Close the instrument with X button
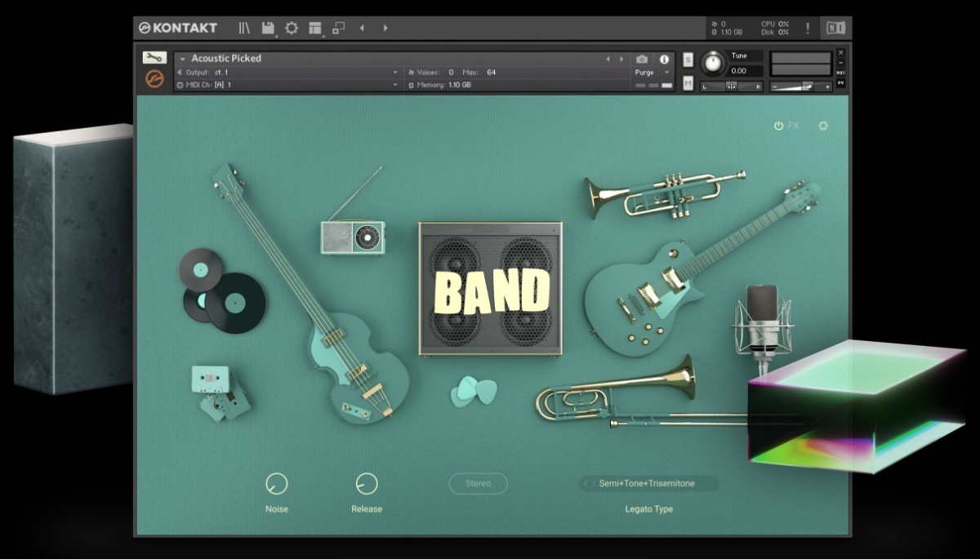The width and height of the screenshot is (980, 559). [840, 52]
